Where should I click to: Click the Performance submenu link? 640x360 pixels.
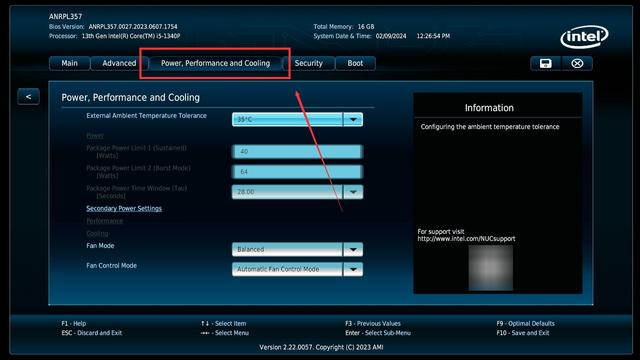(x=104, y=221)
